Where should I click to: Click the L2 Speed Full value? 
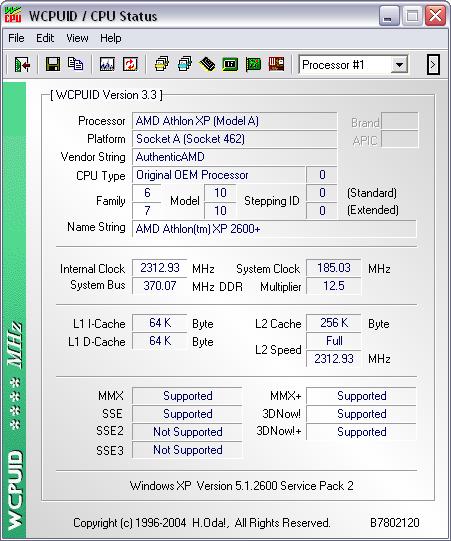334,341
